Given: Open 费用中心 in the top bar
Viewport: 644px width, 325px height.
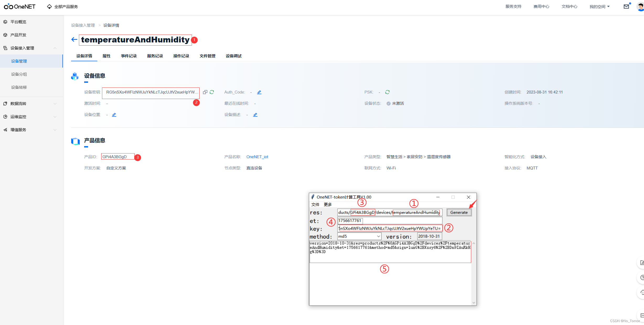Looking at the screenshot, I should point(541,7).
